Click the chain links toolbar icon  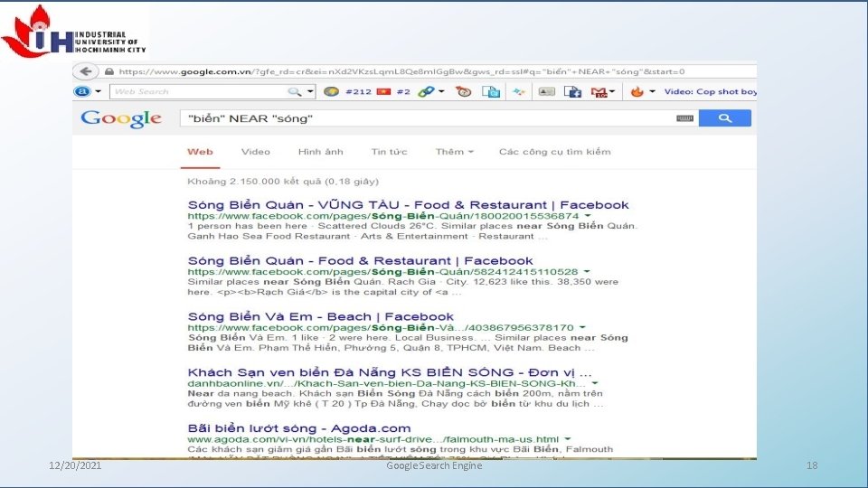point(426,91)
